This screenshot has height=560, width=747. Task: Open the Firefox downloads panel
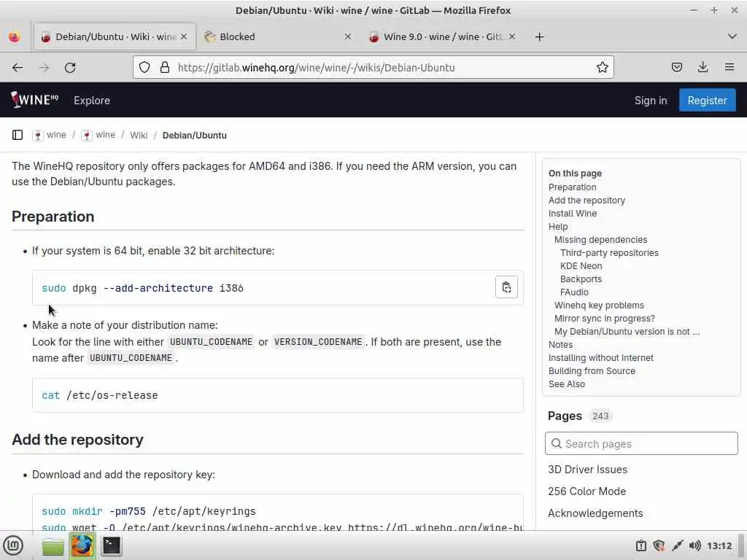click(x=703, y=68)
